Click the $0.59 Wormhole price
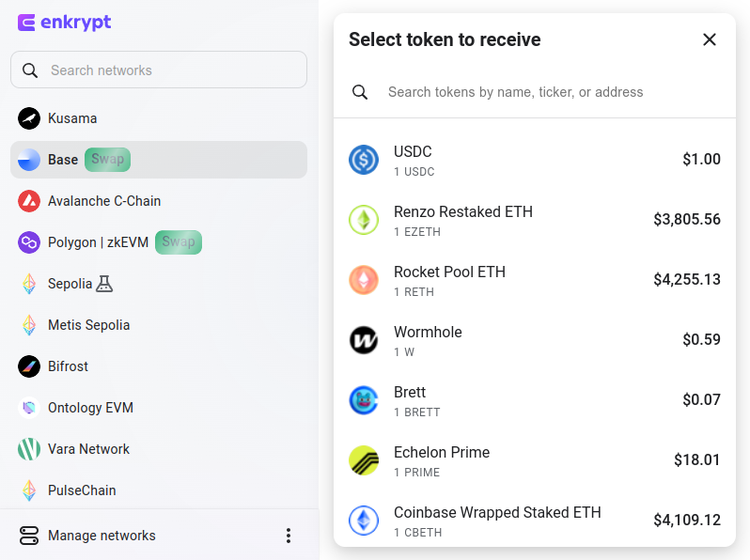750x560 pixels. point(701,339)
